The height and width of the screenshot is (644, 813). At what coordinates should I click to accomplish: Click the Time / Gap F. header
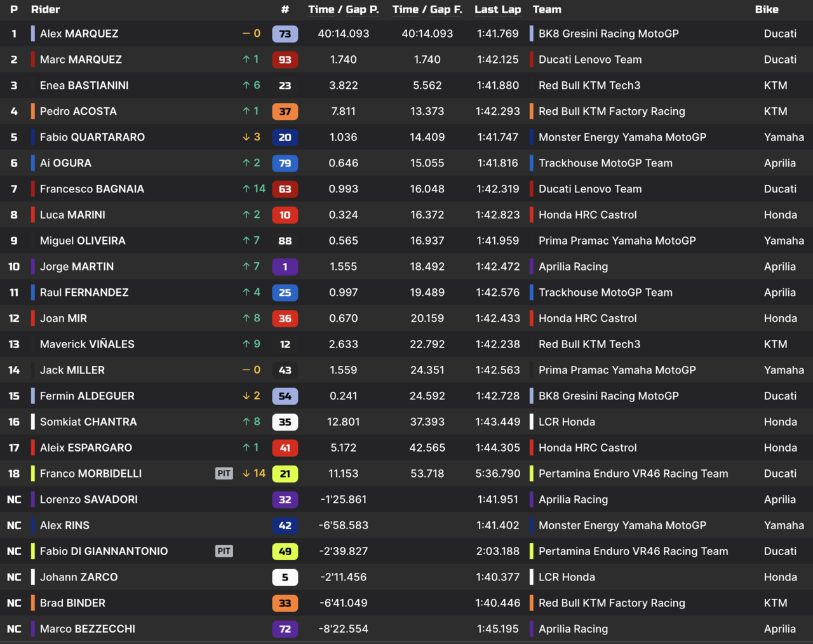[427, 10]
